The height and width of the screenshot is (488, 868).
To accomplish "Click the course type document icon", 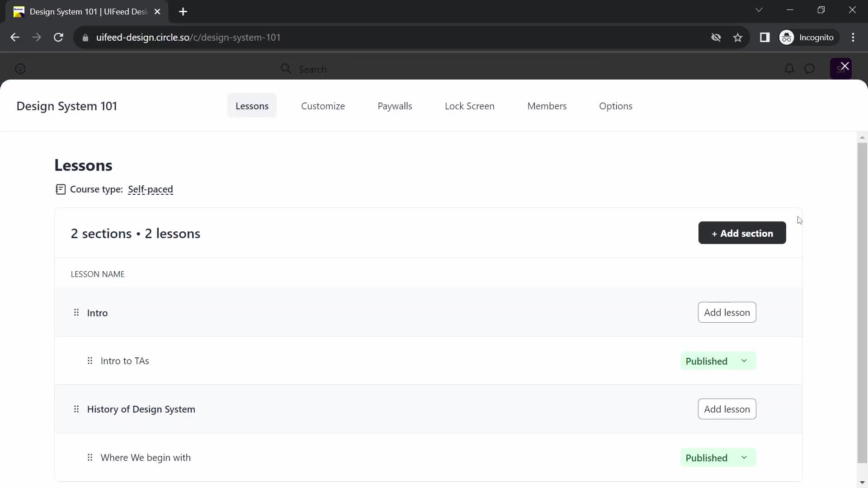I will pos(60,189).
